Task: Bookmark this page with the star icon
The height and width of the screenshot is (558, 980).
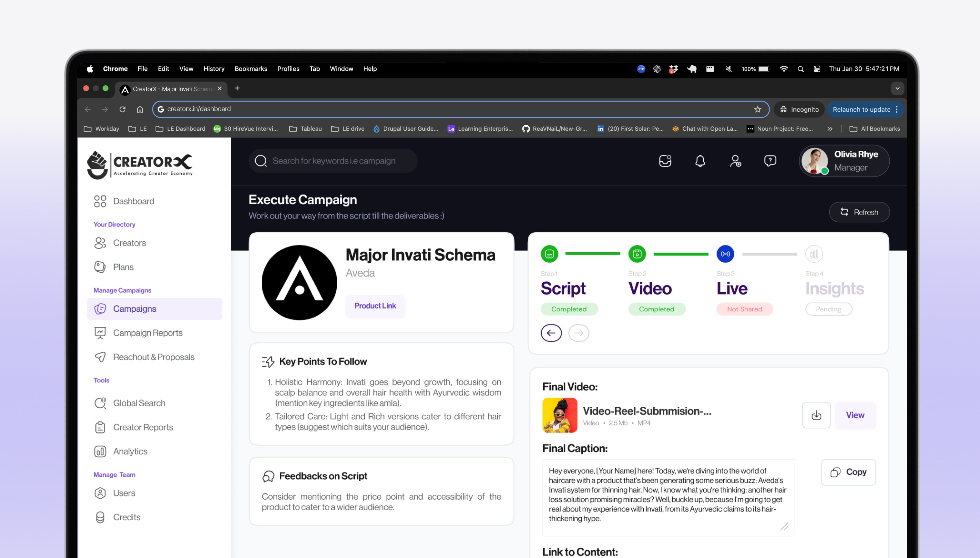Action: pyautogui.click(x=757, y=109)
